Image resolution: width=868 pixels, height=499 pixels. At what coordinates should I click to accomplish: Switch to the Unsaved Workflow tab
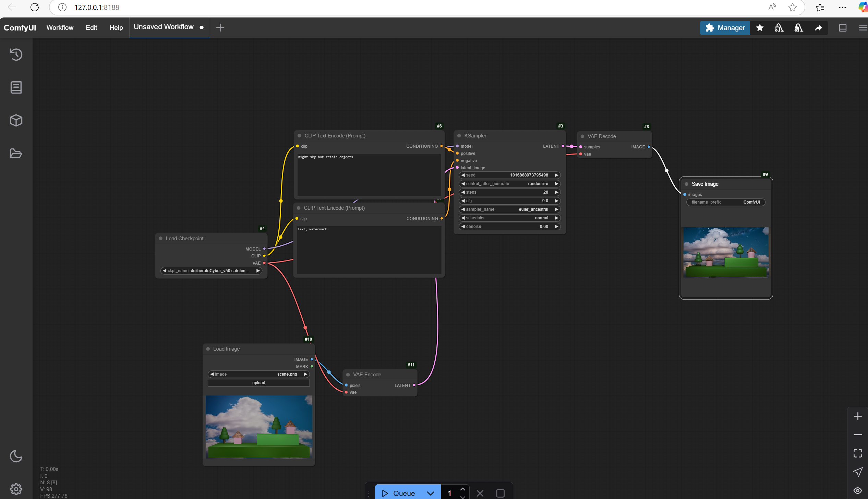coord(164,27)
